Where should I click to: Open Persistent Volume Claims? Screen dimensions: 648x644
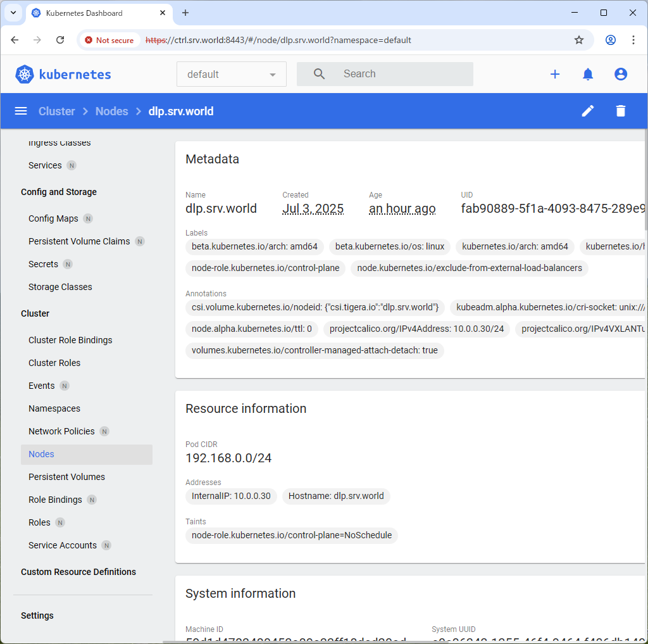(79, 241)
